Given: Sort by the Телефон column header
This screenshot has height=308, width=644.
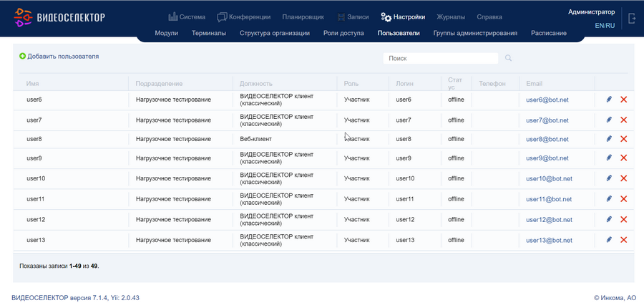Looking at the screenshot, I should tap(492, 84).
